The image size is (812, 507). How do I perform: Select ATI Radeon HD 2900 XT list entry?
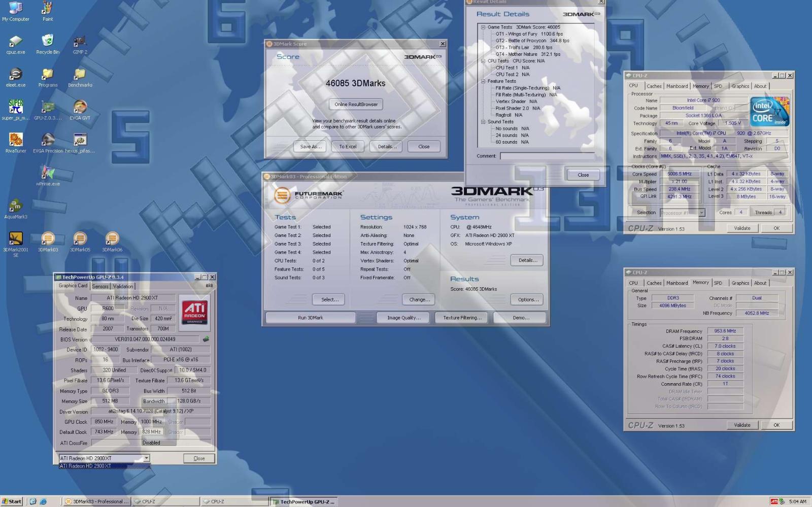[105, 466]
